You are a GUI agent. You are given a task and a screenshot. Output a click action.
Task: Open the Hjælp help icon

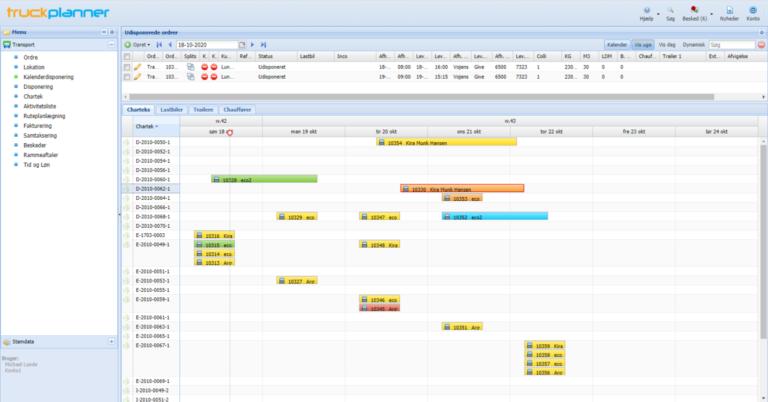645,9
